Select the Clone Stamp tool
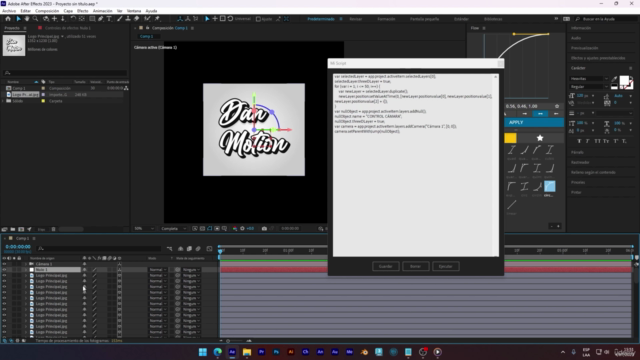Image resolution: width=640 pixels, height=360 pixels. (x=128, y=19)
